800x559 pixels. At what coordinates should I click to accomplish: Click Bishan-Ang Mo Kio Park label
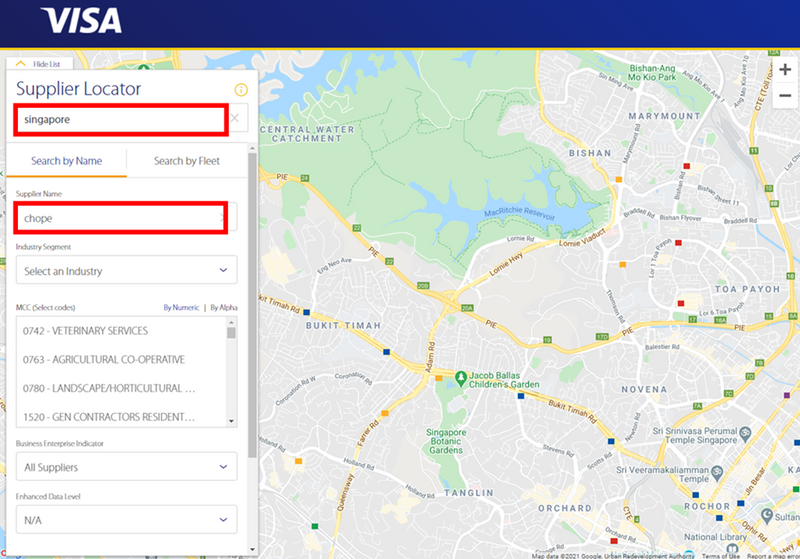coord(652,72)
